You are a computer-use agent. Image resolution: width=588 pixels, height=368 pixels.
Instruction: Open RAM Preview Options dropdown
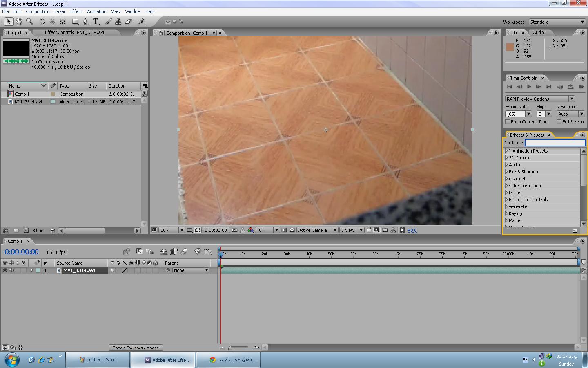pyautogui.click(x=540, y=99)
